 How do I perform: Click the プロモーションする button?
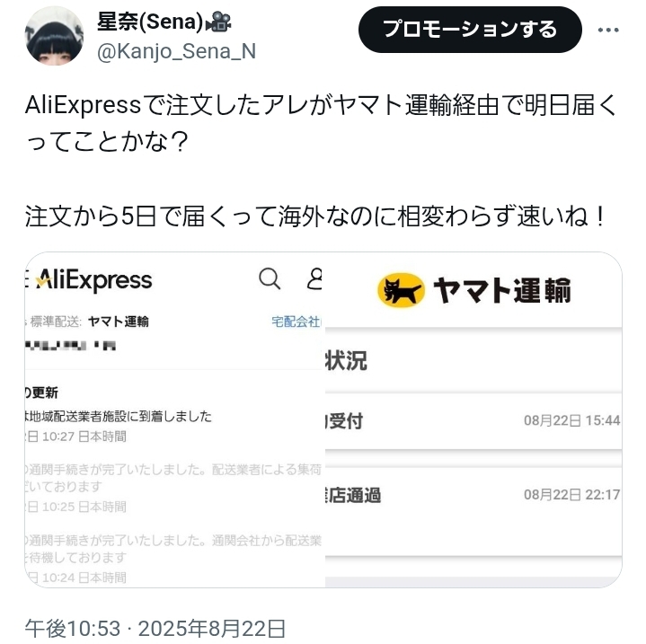pos(470,30)
